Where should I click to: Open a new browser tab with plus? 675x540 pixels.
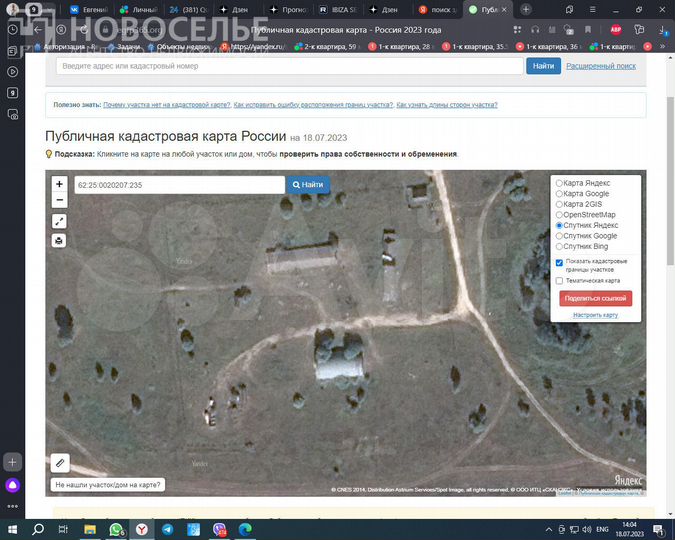click(x=526, y=9)
